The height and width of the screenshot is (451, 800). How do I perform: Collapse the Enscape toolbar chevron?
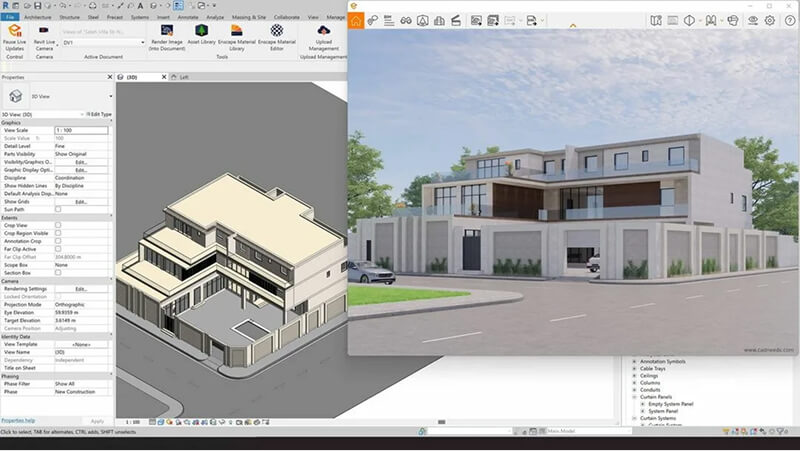click(x=573, y=26)
